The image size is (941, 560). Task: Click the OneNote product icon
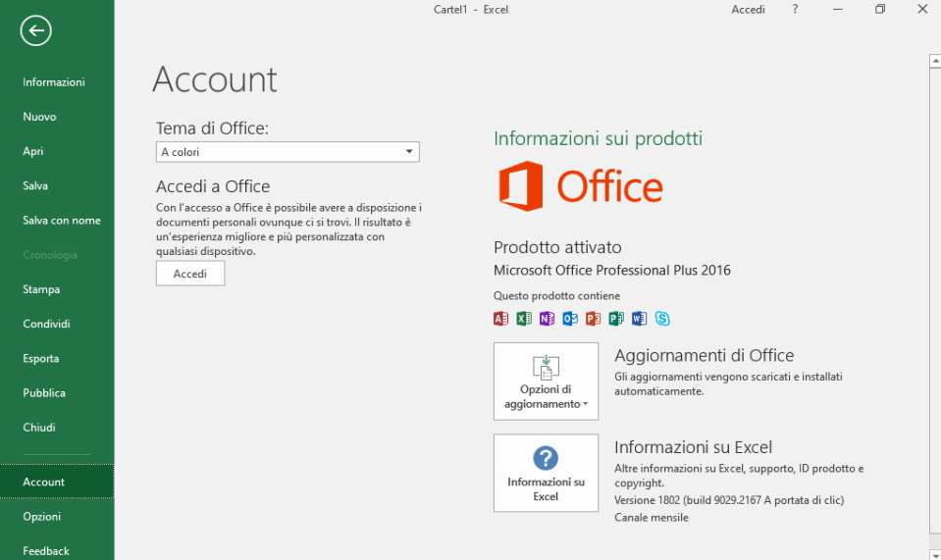pos(547,319)
